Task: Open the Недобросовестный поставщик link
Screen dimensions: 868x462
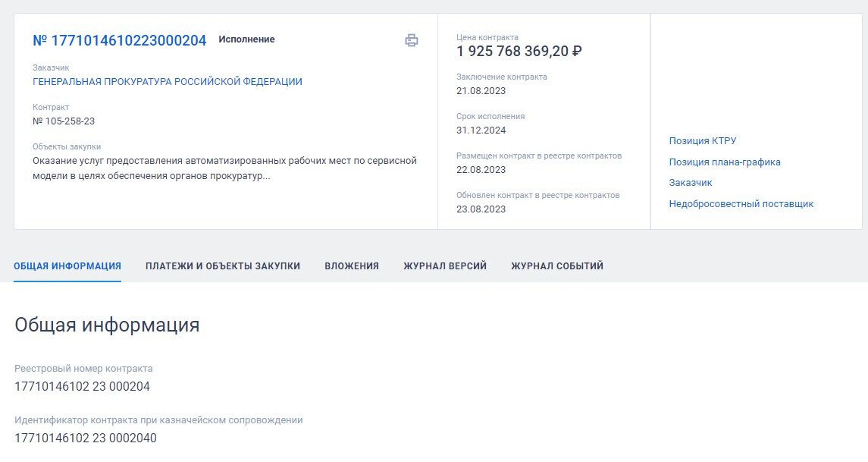Action: click(741, 203)
